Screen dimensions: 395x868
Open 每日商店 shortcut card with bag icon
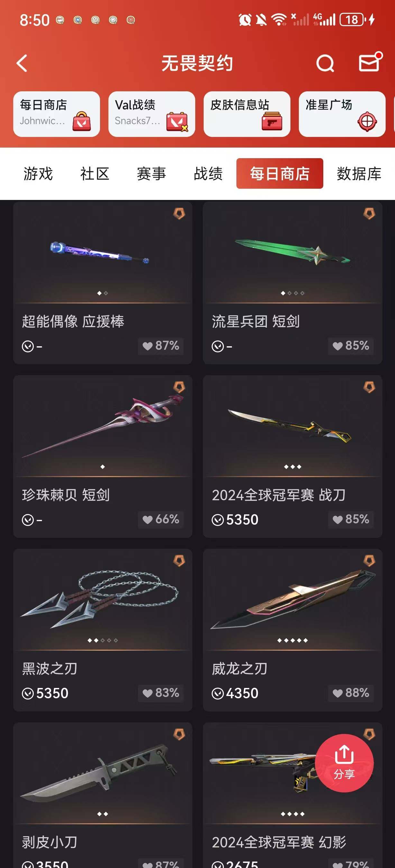pos(57,114)
